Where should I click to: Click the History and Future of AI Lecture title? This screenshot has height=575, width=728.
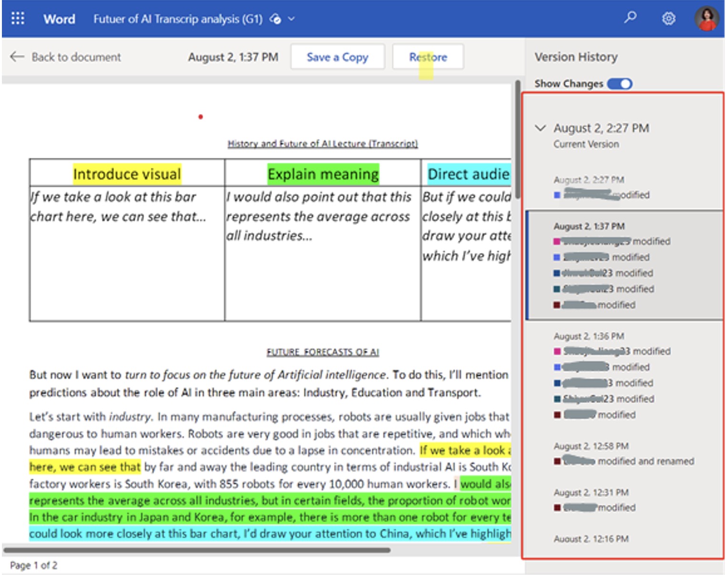coord(322,144)
